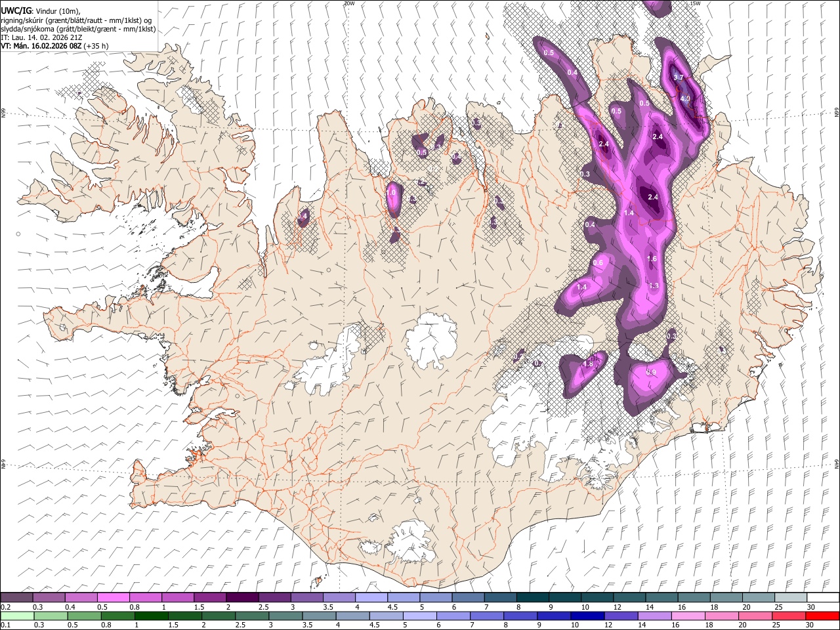840x630 pixels.
Task: Click the bright red rain swatch after 30
Action: point(823,616)
